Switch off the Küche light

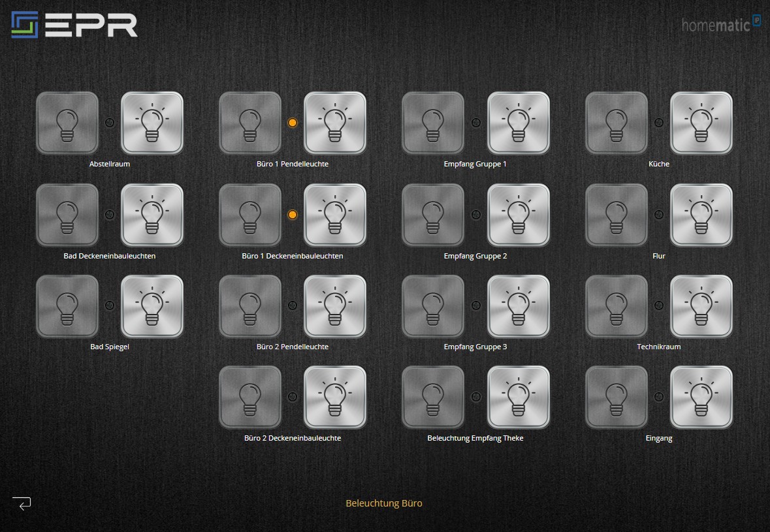tap(617, 123)
